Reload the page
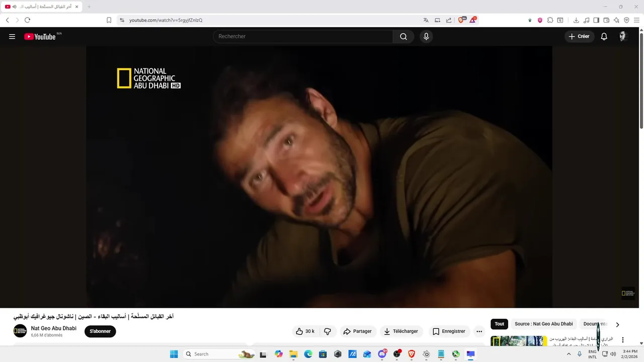 click(x=27, y=20)
